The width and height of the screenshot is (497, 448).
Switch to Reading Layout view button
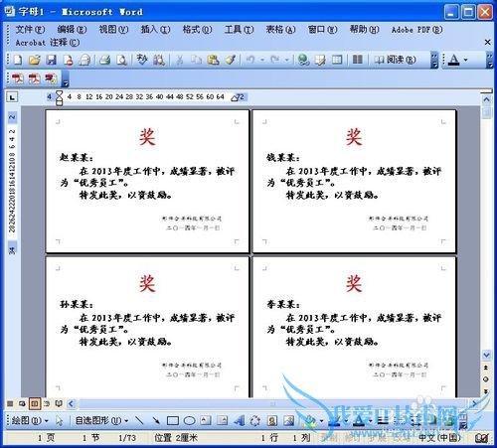tap(59, 403)
